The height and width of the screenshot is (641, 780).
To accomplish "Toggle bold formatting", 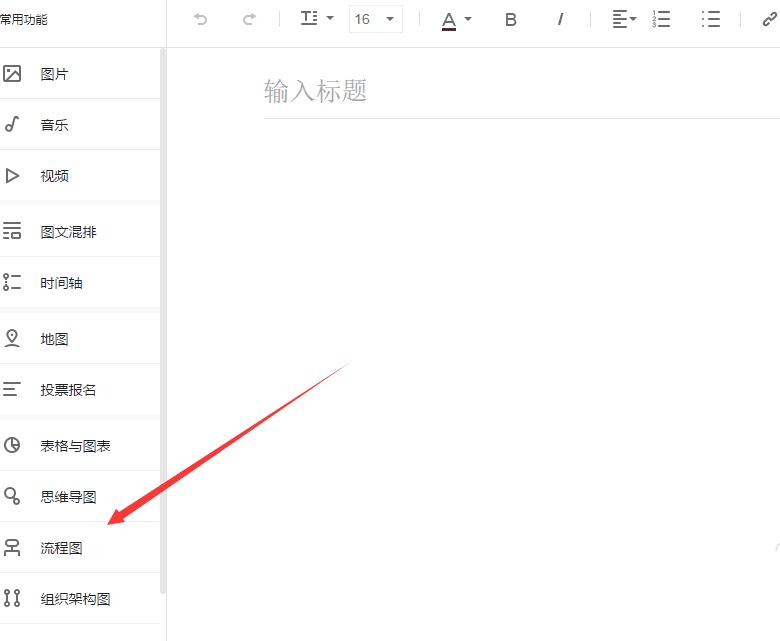I will point(510,19).
